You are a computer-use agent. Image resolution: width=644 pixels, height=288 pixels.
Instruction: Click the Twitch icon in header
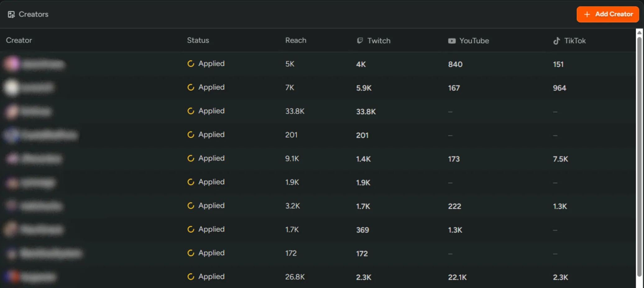pyautogui.click(x=360, y=41)
